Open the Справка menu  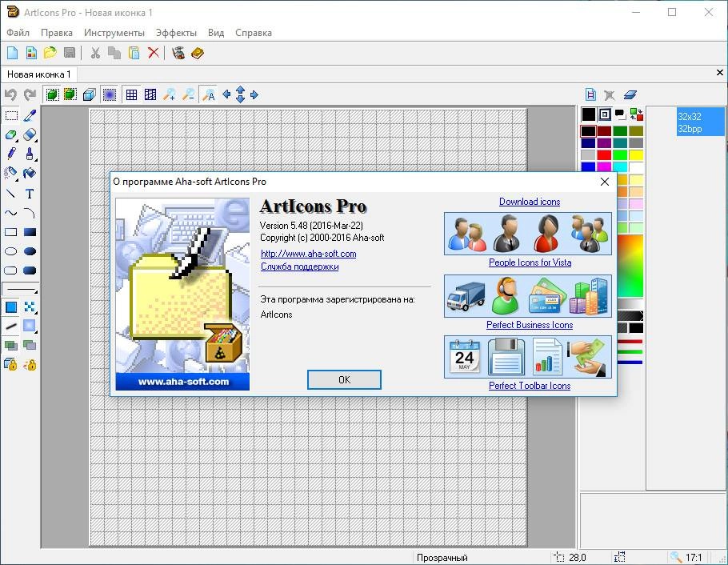[x=254, y=33]
